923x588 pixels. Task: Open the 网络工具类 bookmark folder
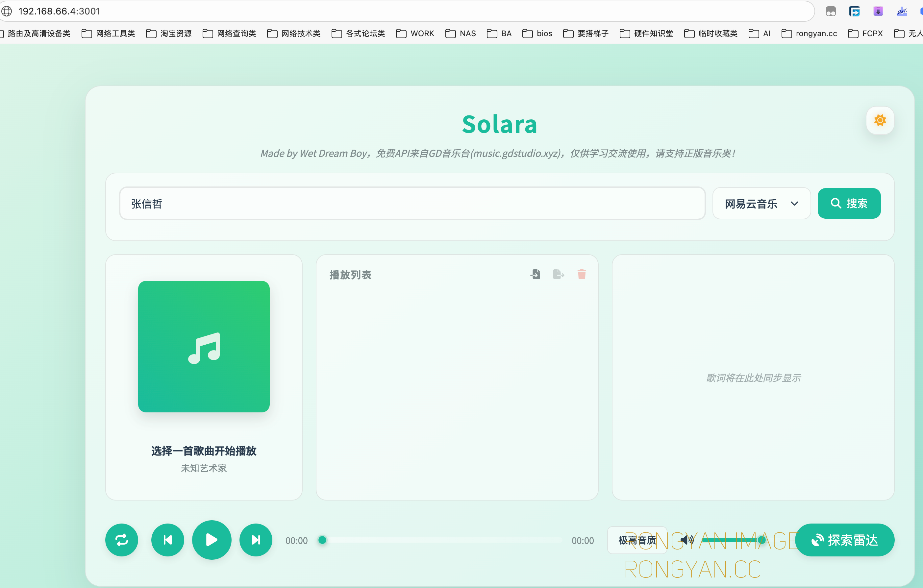[x=109, y=33]
